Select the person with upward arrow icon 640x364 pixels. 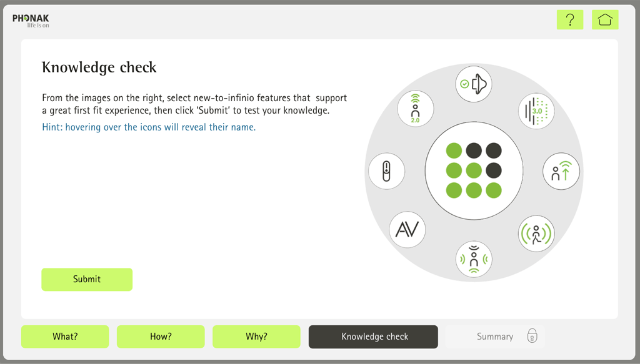click(561, 171)
